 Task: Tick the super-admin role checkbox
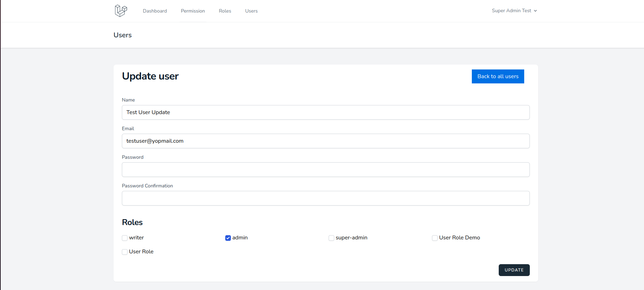click(x=331, y=238)
